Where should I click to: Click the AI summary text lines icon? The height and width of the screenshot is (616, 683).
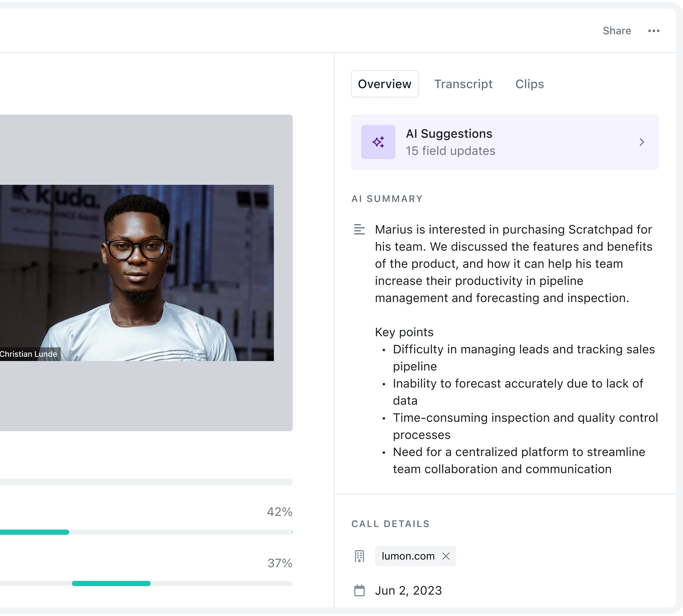tap(359, 230)
